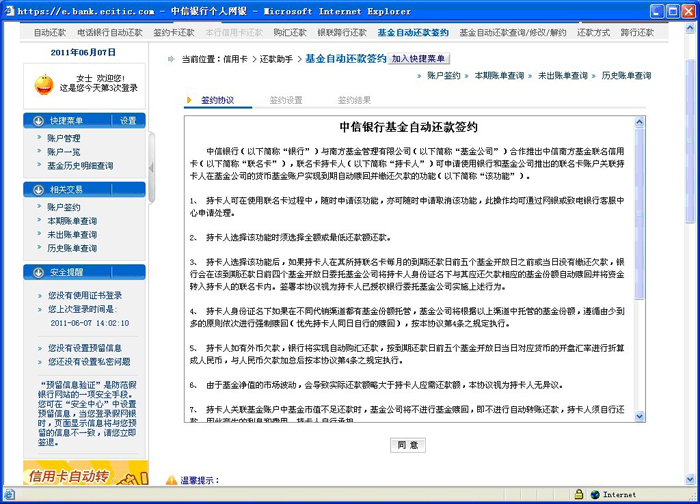
Task: Click the smiley face avatar icon
Action: (x=45, y=83)
